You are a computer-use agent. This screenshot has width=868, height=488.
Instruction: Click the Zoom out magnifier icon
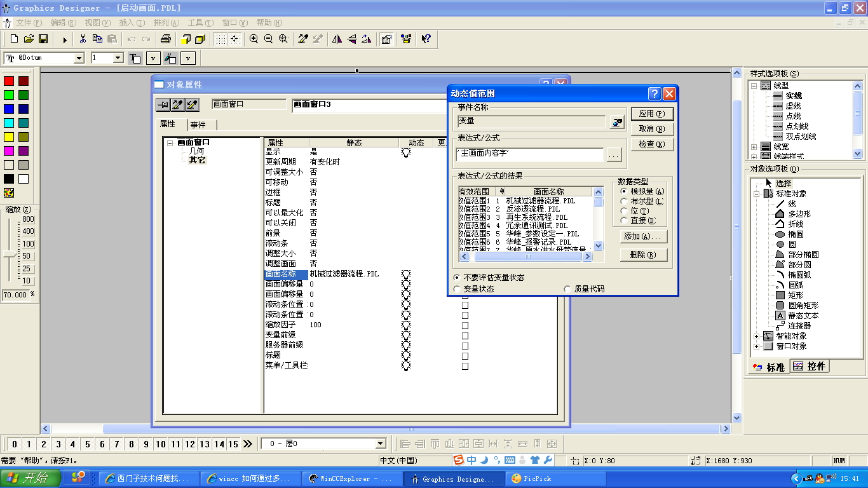pyautogui.click(x=269, y=39)
